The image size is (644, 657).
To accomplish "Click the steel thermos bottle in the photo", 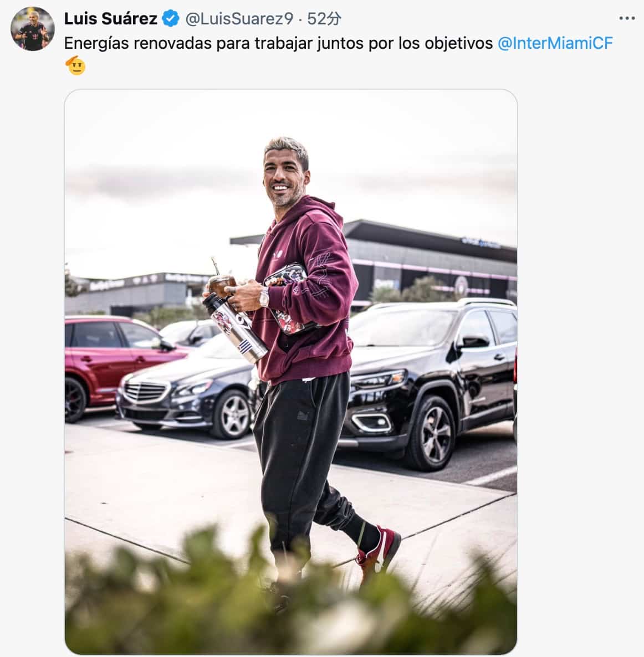I will (235, 329).
